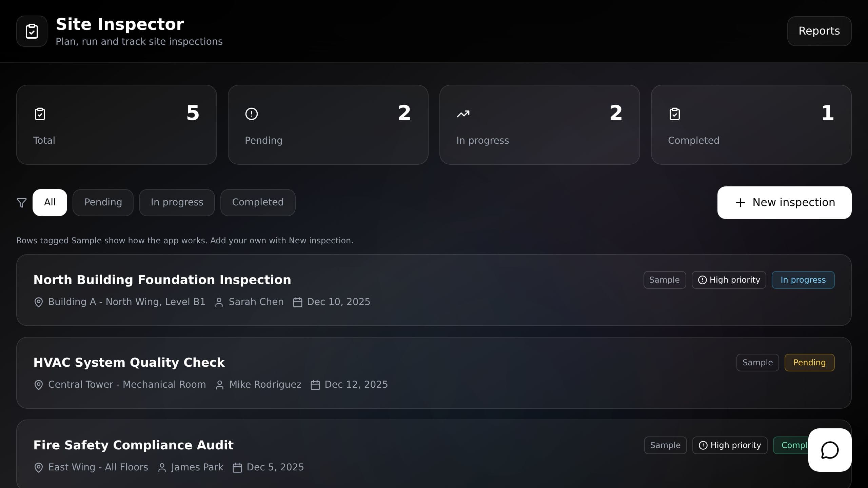Click person icon beside Mike Rodriguez
The height and width of the screenshot is (488, 868).
coord(220,385)
